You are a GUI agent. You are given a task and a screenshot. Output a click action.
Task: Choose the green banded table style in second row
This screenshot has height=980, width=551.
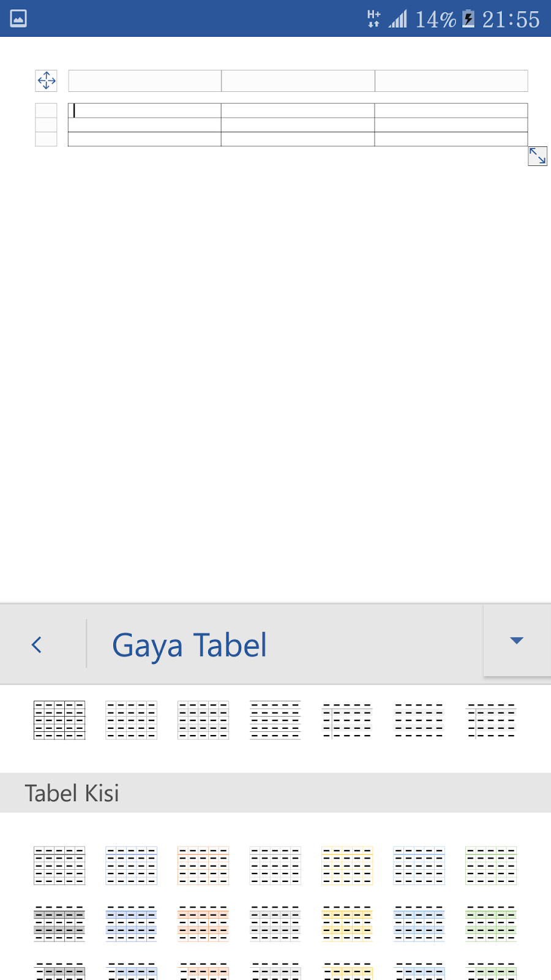tap(491, 924)
